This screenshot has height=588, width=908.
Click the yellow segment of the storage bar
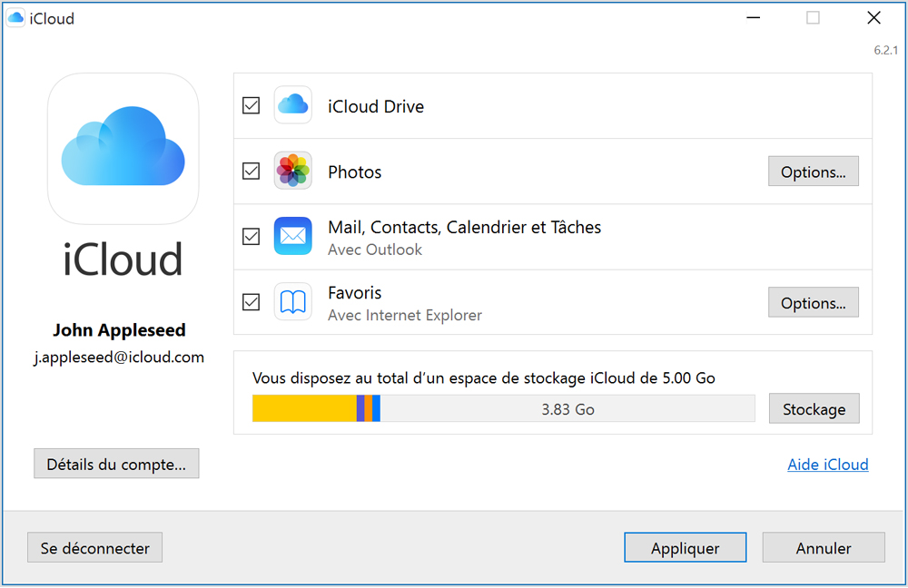tap(303, 409)
